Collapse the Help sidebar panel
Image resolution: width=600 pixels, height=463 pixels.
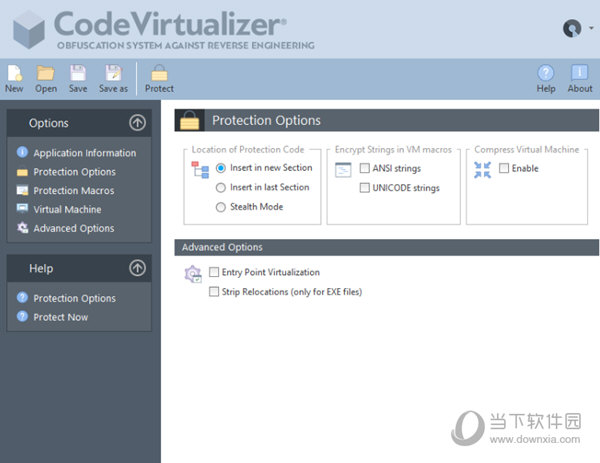click(137, 268)
